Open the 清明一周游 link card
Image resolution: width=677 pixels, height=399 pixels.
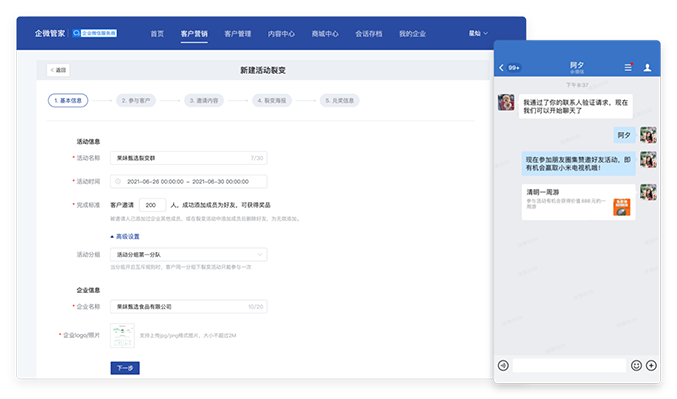pos(579,202)
